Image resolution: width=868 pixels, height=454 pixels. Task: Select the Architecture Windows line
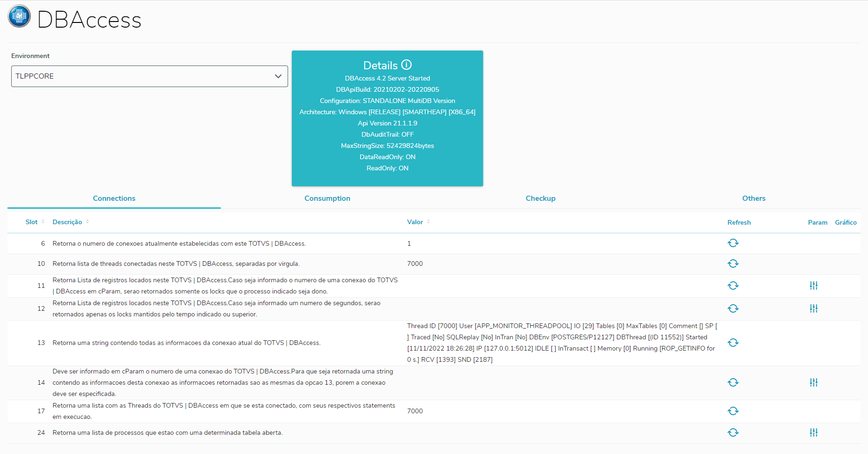pyautogui.click(x=387, y=112)
